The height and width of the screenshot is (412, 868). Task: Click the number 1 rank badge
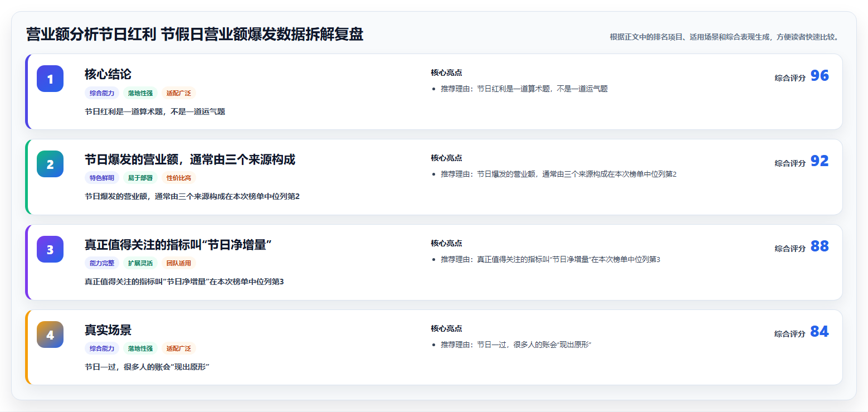50,79
